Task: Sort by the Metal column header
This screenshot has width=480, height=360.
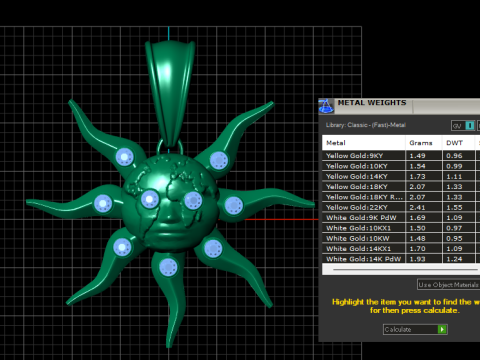Action: point(364,143)
